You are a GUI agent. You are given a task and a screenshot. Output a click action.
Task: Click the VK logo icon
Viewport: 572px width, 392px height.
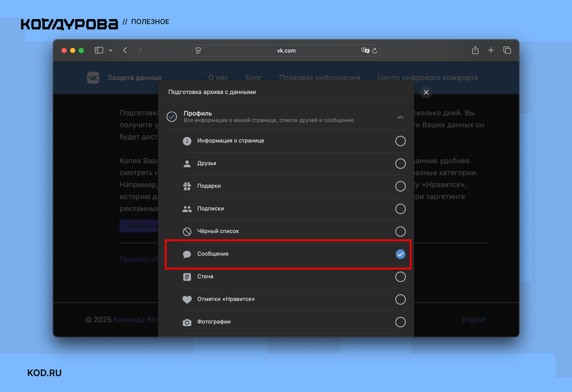(93, 78)
